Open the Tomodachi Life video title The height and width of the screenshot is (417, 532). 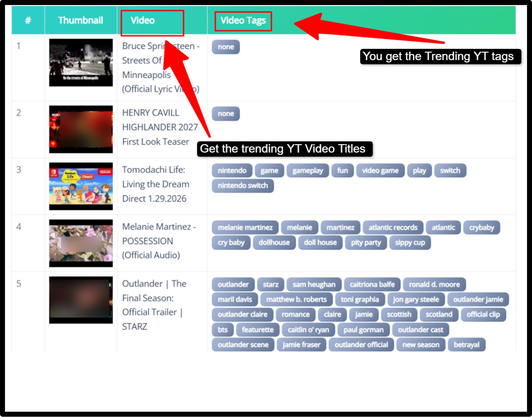tap(155, 184)
